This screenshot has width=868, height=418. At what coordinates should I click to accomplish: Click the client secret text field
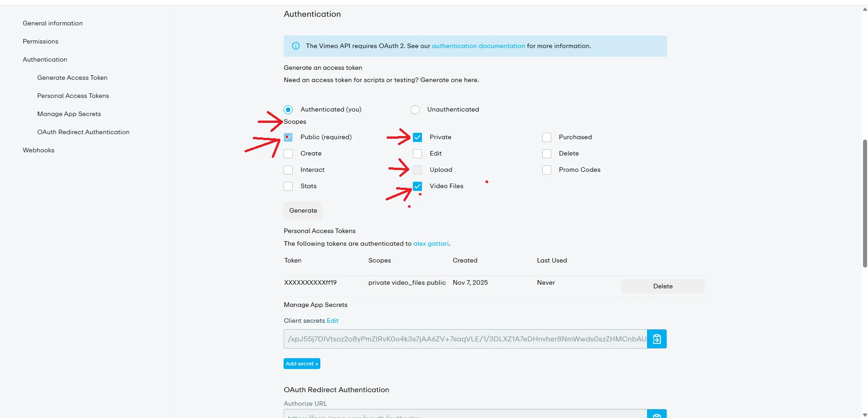[465, 339]
